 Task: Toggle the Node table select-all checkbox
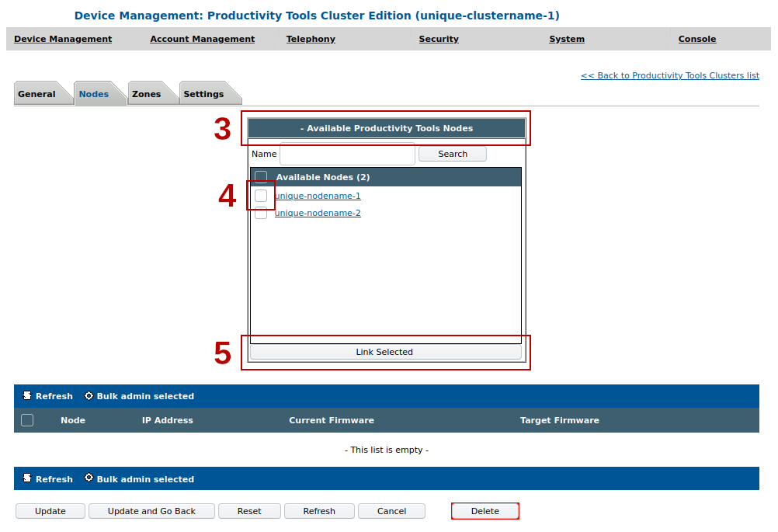[x=27, y=420]
